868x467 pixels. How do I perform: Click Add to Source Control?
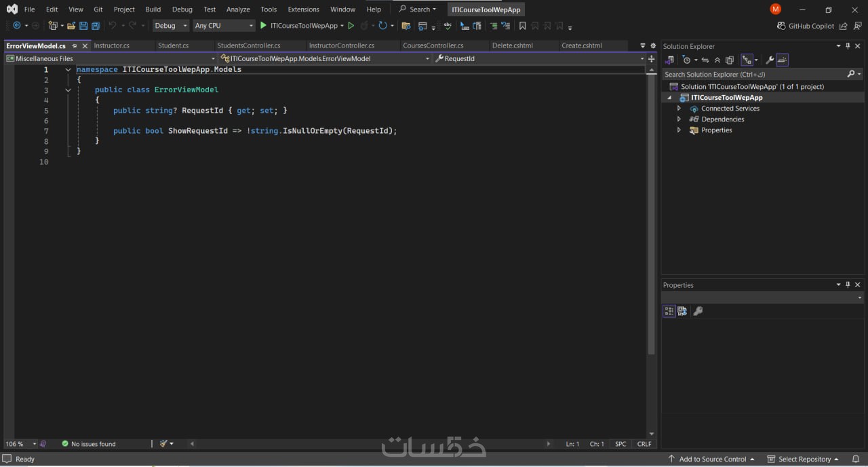coord(711,459)
